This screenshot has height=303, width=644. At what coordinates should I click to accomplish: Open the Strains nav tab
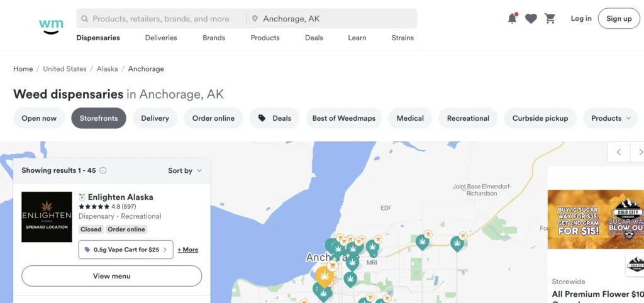[x=402, y=38]
